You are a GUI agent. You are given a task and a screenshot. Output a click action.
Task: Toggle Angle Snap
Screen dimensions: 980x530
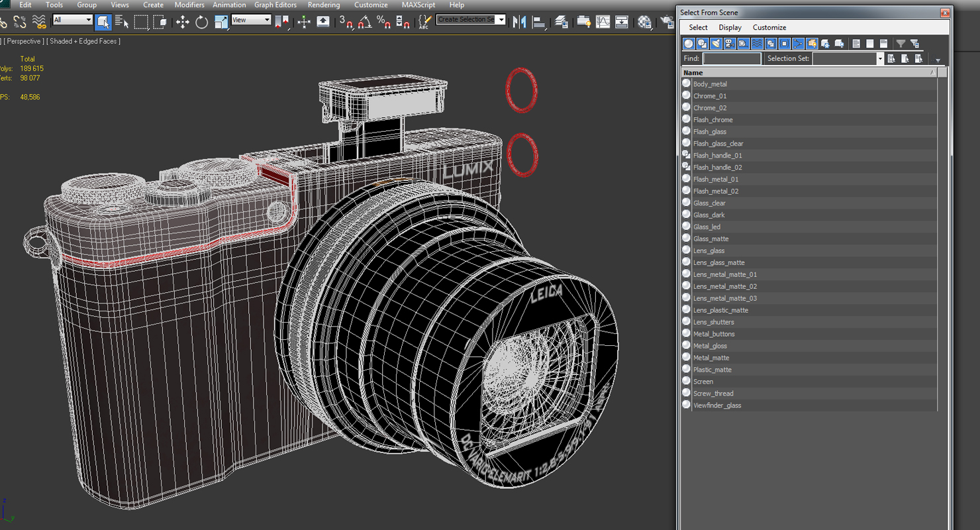tap(365, 22)
